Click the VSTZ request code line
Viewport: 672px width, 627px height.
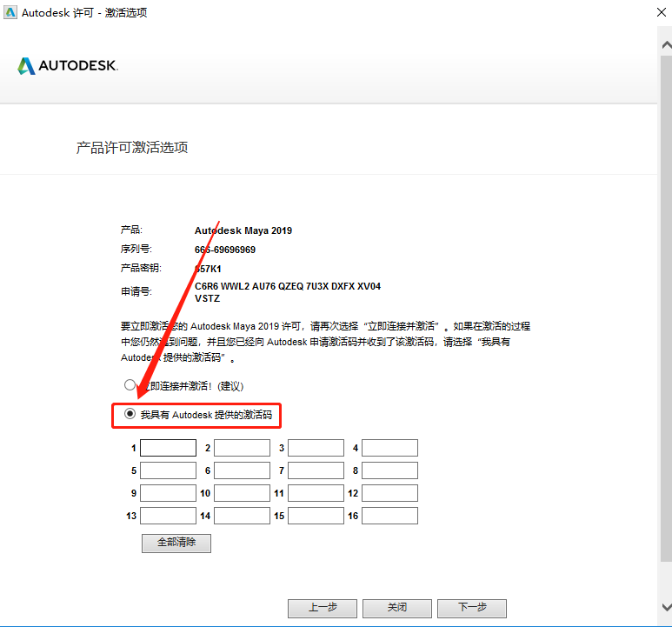[x=208, y=298]
